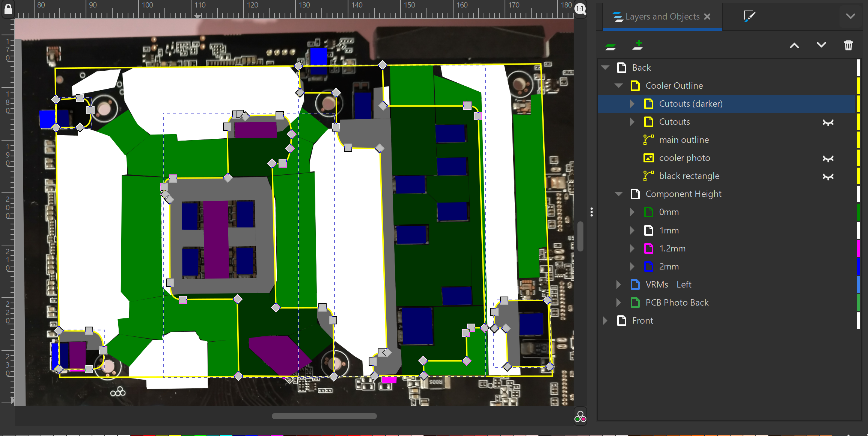Click the canvas lock guides icon
This screenshot has height=436, width=868.
pyautogui.click(x=8, y=9)
